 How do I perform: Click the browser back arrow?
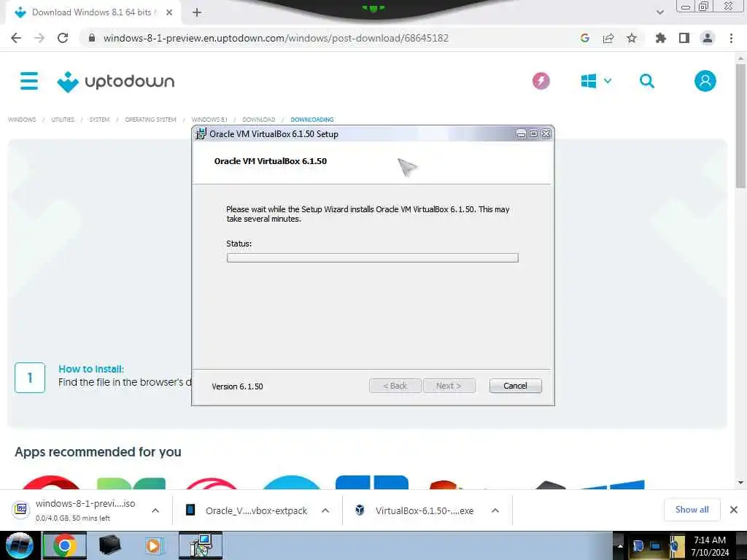click(x=16, y=38)
